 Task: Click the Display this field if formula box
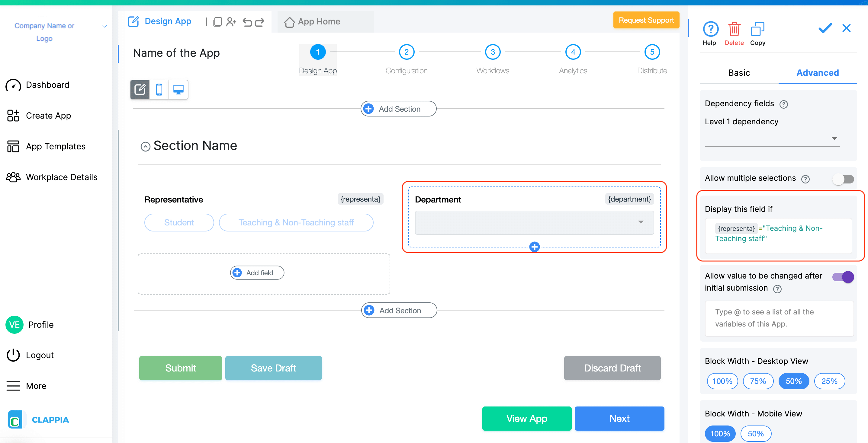coord(778,236)
